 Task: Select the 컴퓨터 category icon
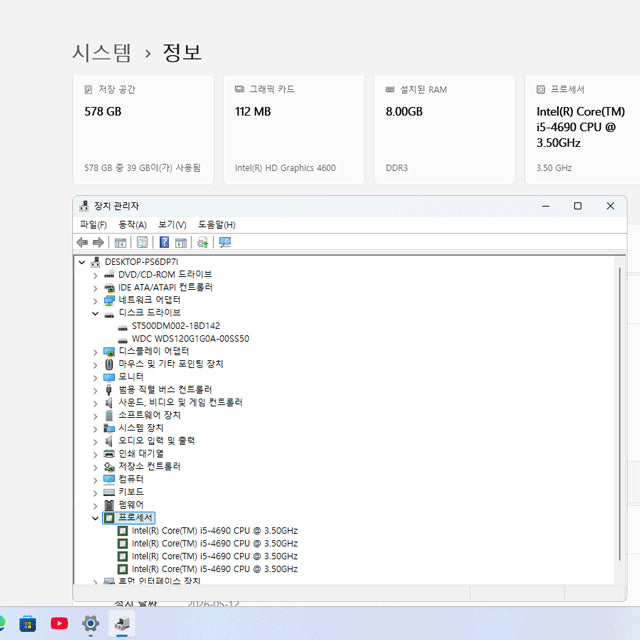[109, 479]
